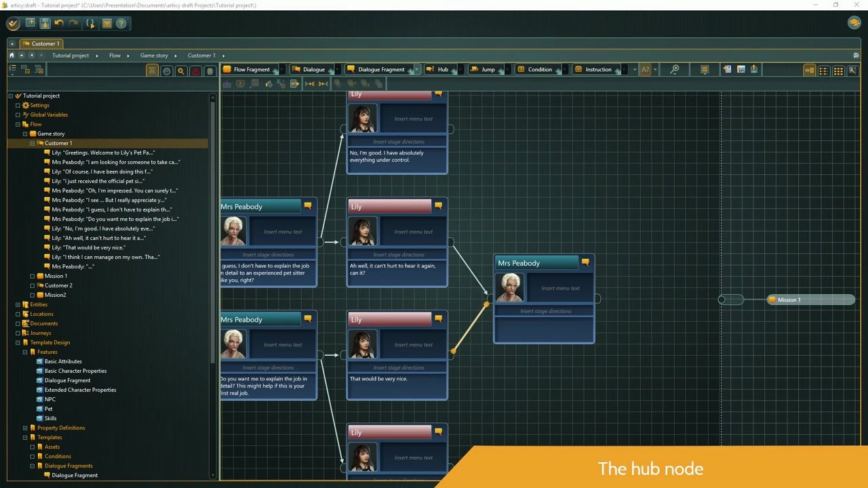868x488 pixels.
Task: Toggle the flow layout view mode
Action: pyautogui.click(x=810, y=70)
